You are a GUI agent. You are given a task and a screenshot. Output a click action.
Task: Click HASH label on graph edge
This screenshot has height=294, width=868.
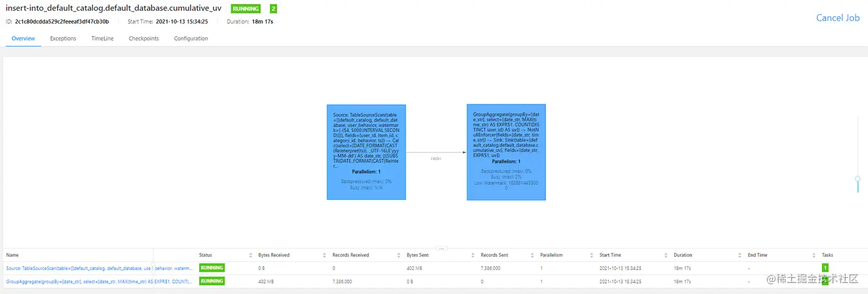436,158
